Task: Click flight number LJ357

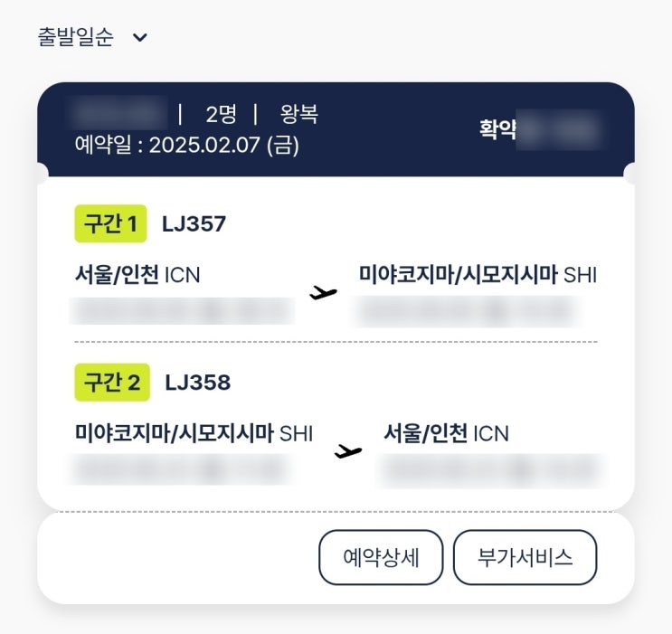Action: click(x=194, y=224)
